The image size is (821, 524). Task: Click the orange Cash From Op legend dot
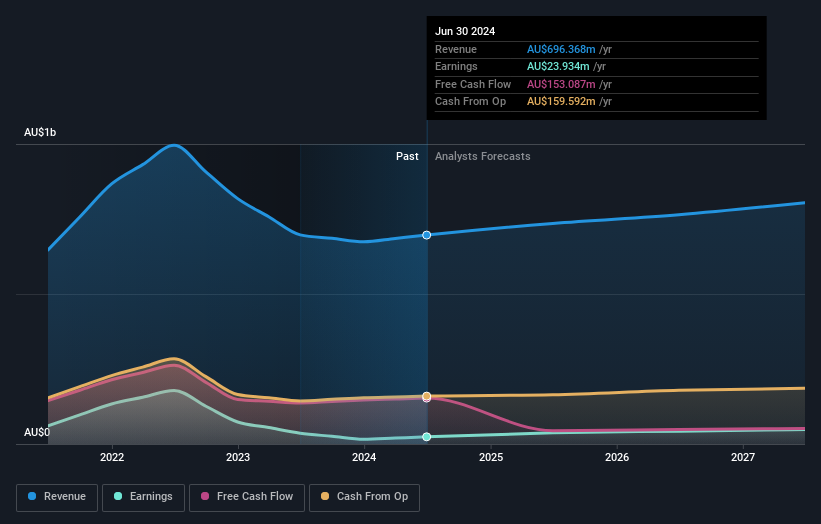(x=325, y=496)
